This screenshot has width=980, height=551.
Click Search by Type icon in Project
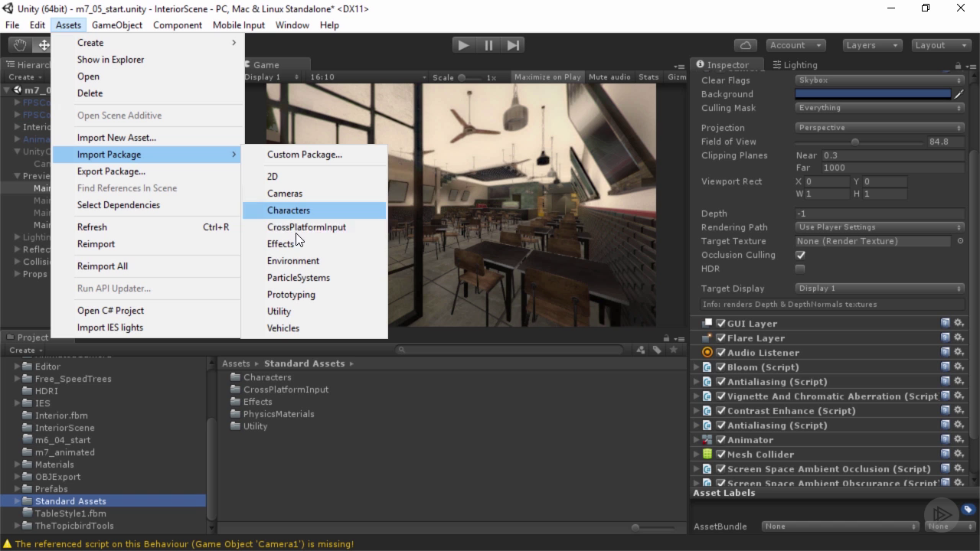[641, 350]
